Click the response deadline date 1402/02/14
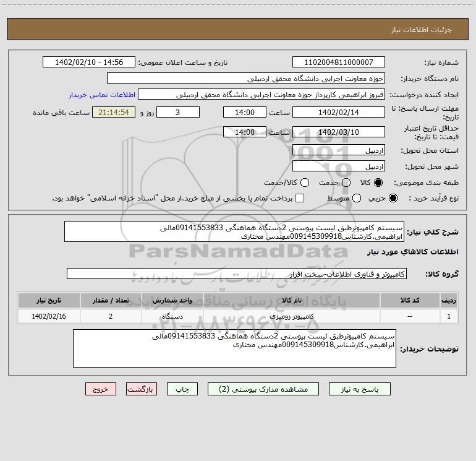This screenshot has height=461, width=476. coord(339,112)
